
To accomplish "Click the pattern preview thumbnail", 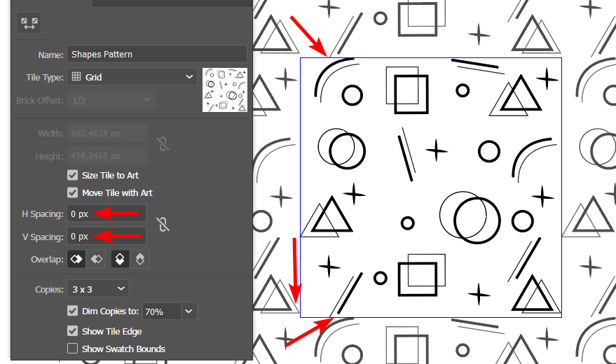I will click(x=224, y=90).
